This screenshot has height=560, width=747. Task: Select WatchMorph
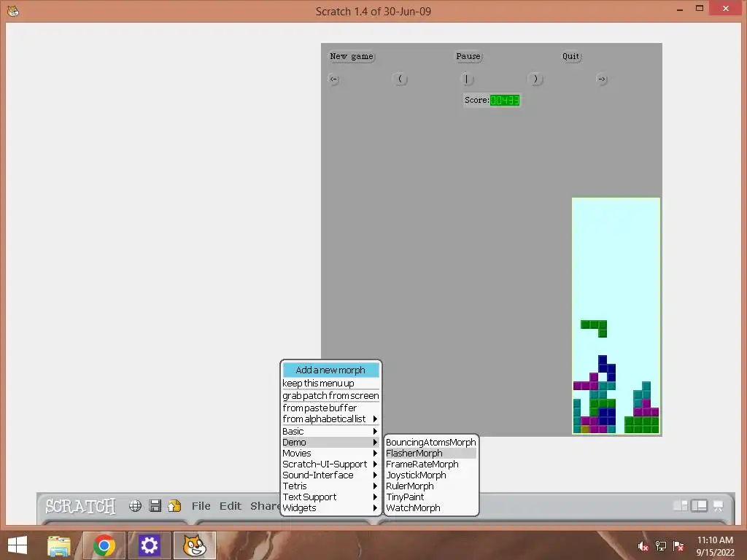click(430, 508)
